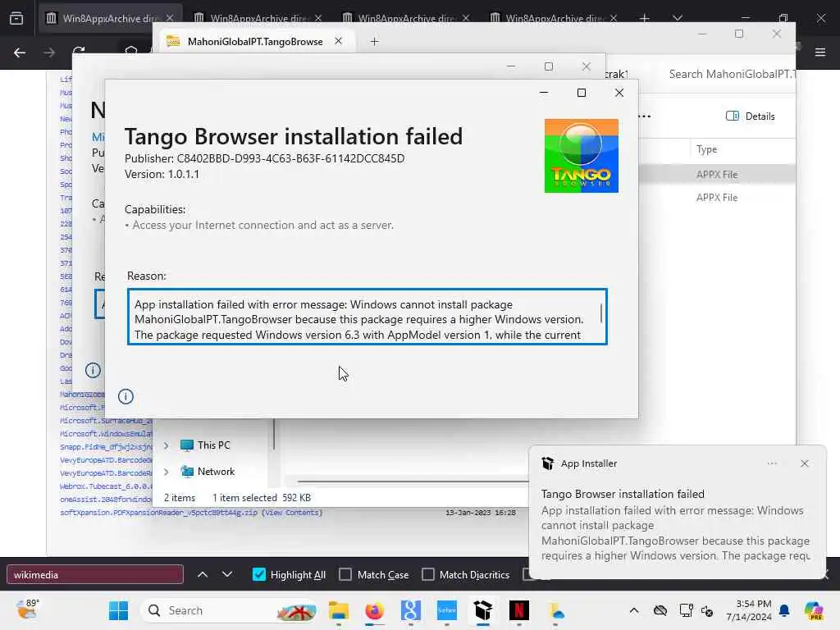Image resolution: width=840 pixels, height=630 pixels.
Task: Open the Firefox hamburger menu
Action: (x=820, y=52)
